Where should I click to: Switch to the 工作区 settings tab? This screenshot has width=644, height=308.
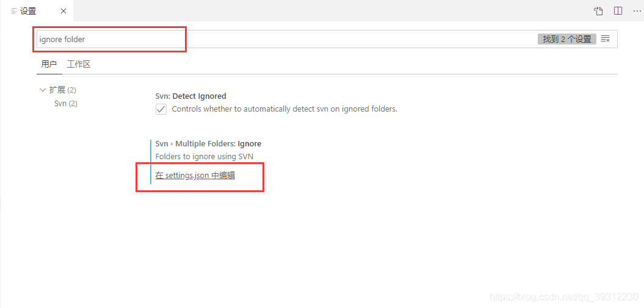pos(79,65)
